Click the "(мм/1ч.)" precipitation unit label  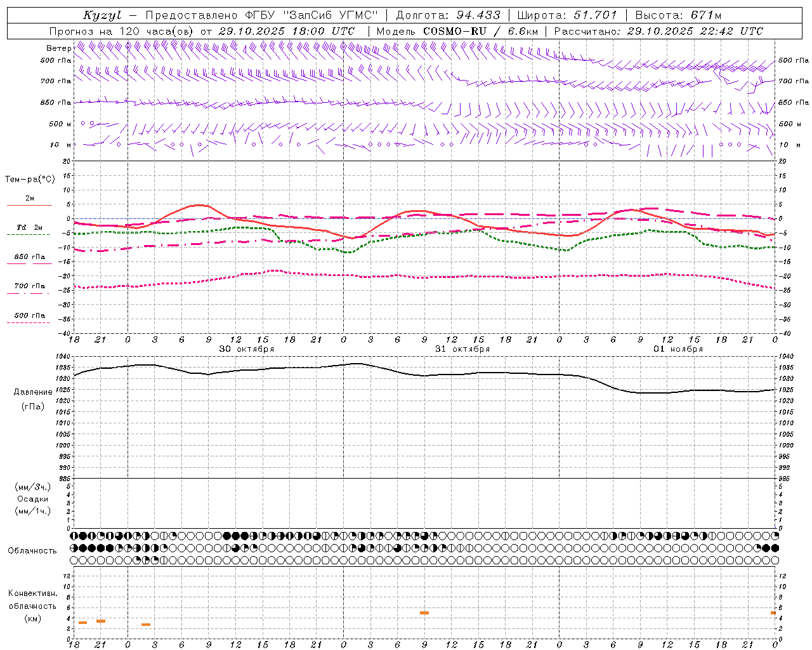point(33,511)
